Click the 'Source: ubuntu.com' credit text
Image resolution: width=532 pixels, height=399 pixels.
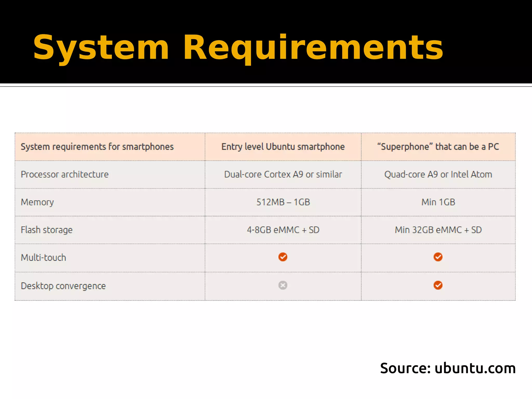[x=448, y=368]
